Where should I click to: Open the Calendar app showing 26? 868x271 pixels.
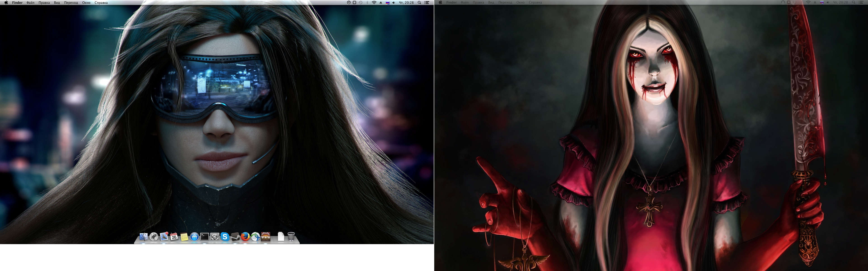[x=174, y=237]
